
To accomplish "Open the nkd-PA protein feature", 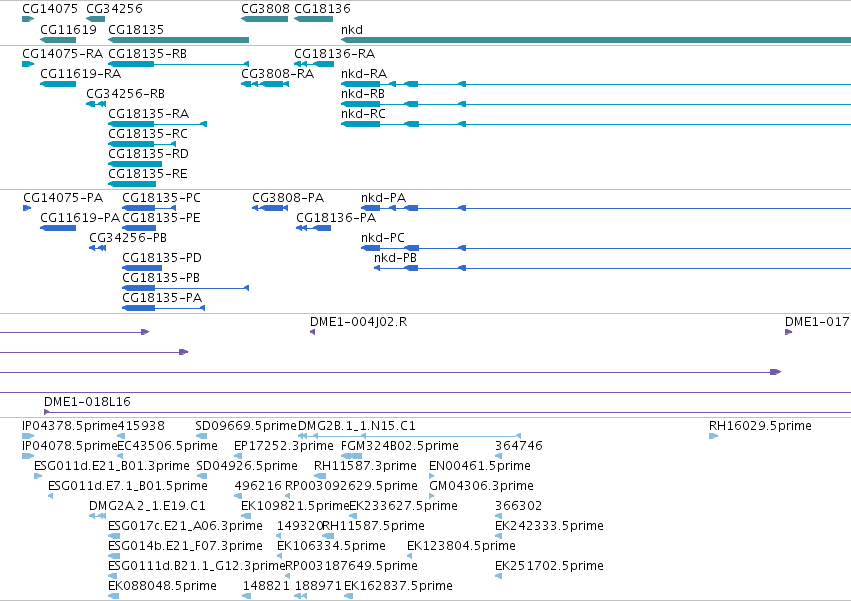I will (606, 208).
